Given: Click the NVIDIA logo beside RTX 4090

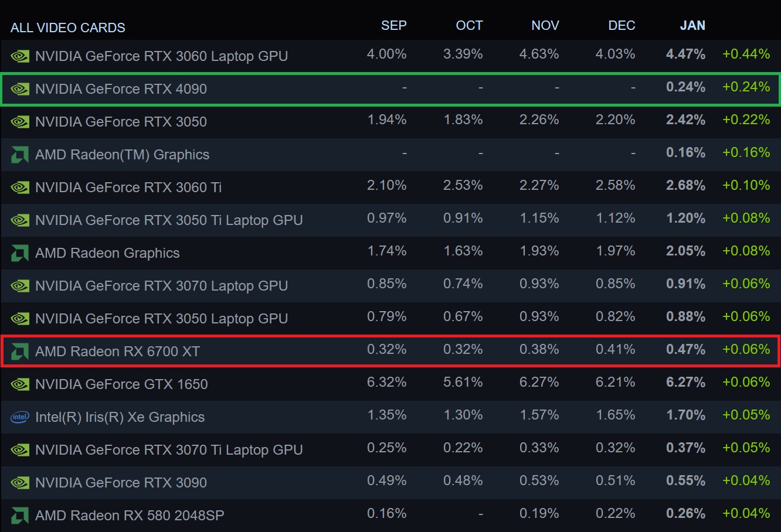Looking at the screenshot, I should (20, 89).
